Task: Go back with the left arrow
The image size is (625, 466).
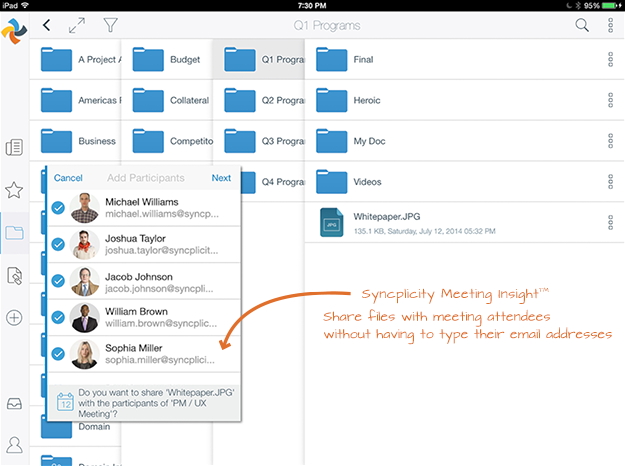Action: (x=47, y=26)
